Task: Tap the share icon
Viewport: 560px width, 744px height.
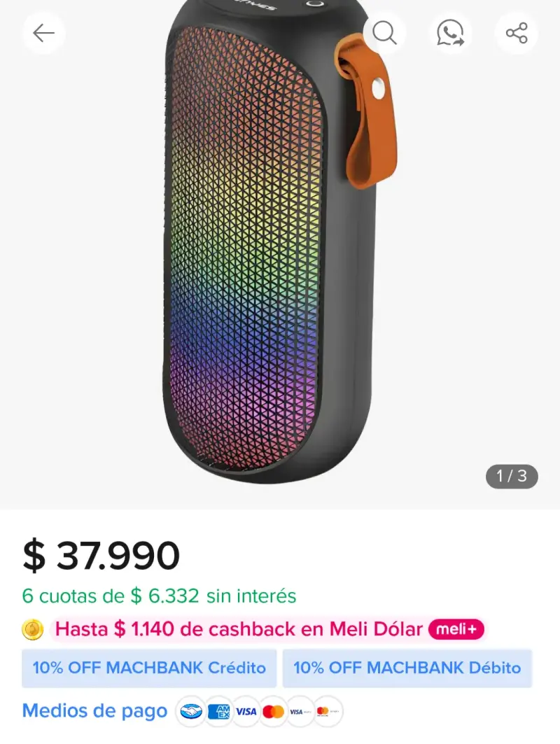Action: 517,33
